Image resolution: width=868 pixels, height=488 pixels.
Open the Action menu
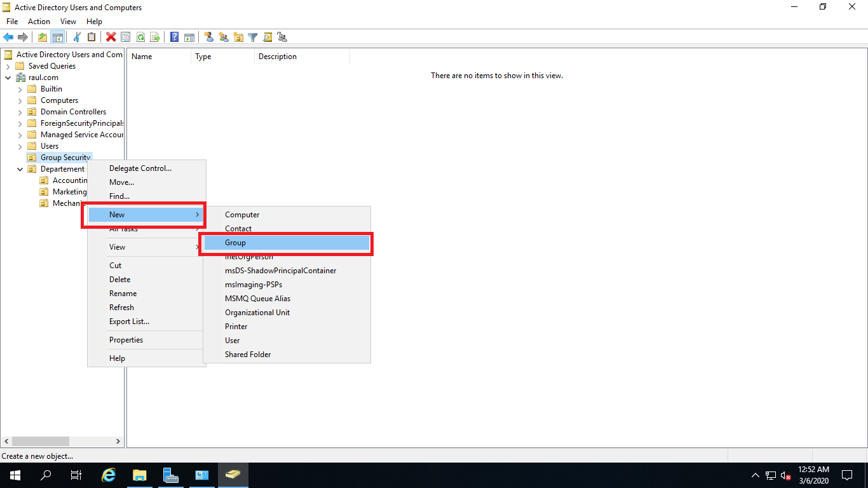pos(39,21)
